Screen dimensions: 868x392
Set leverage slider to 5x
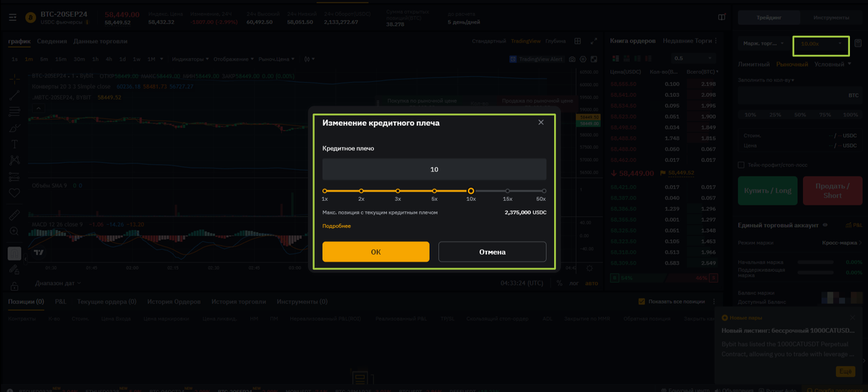click(434, 191)
